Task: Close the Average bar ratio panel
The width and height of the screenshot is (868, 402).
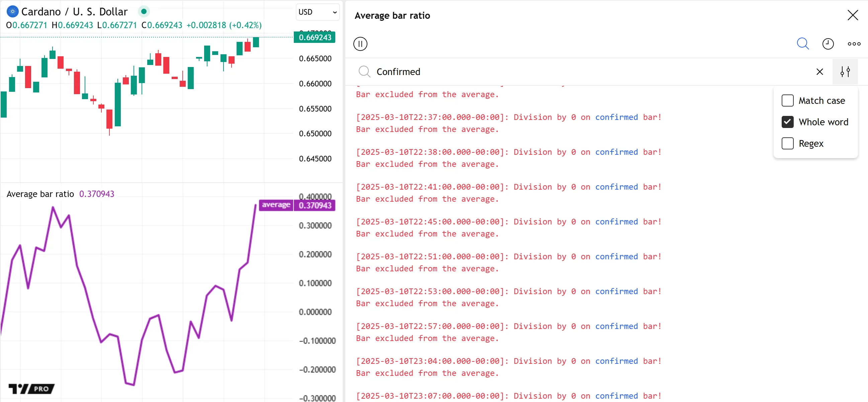Action: point(853,15)
